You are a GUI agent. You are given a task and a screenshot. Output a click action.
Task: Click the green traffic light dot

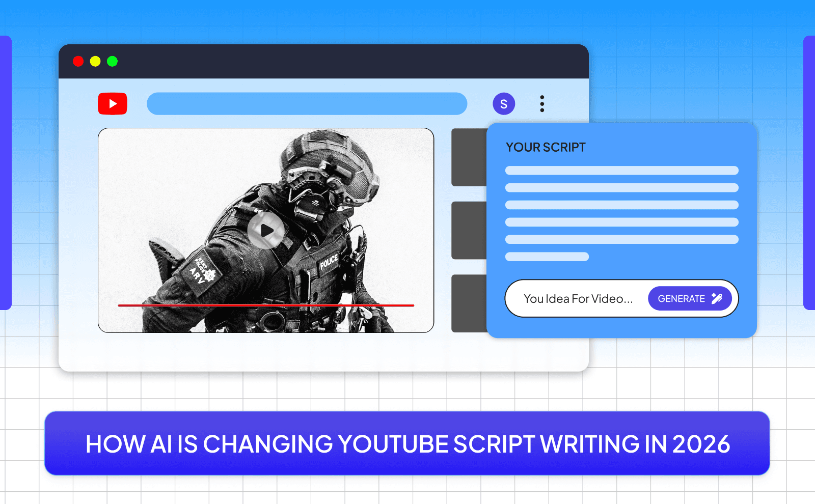[112, 61]
